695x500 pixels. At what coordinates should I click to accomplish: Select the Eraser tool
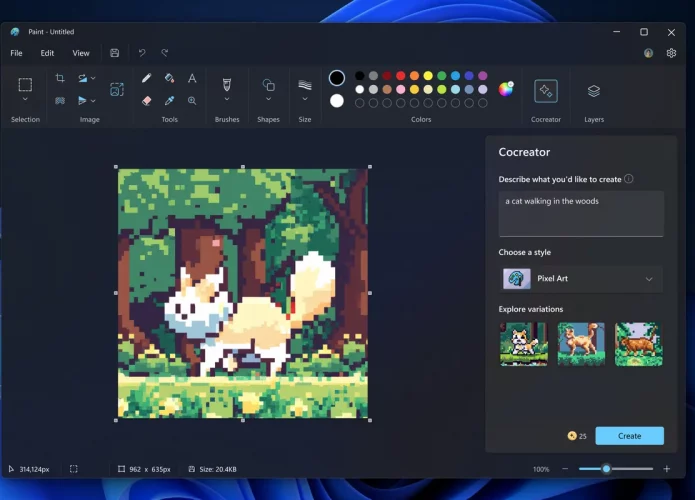click(146, 101)
